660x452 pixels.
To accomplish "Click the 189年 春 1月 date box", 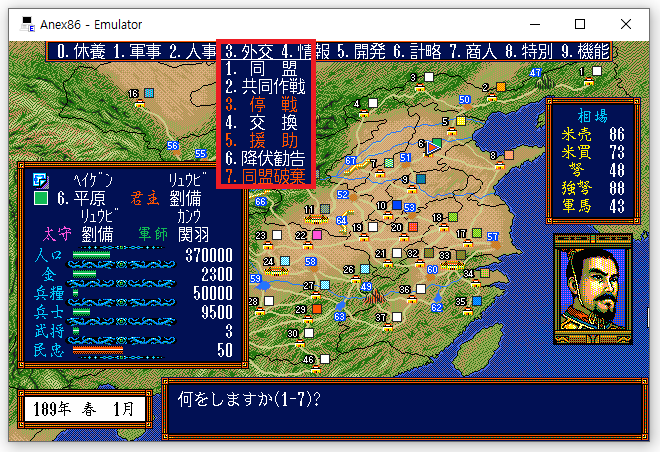I will [x=84, y=409].
